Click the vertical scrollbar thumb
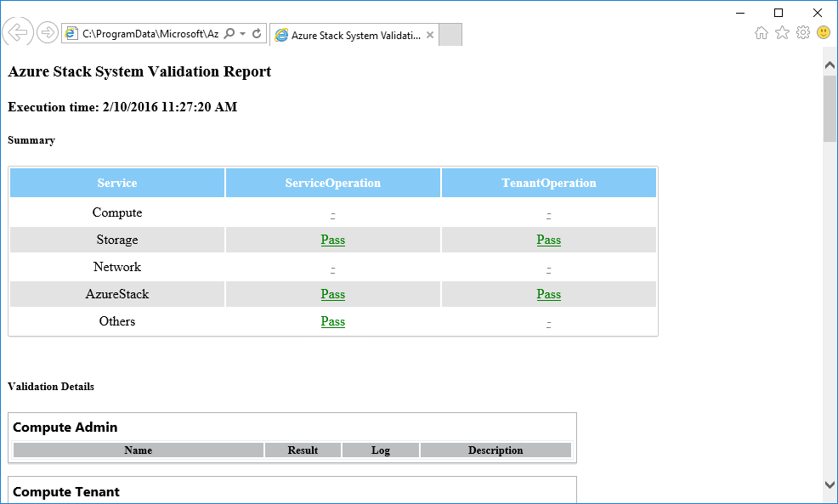Image resolution: width=838 pixels, height=504 pixels. click(830, 109)
